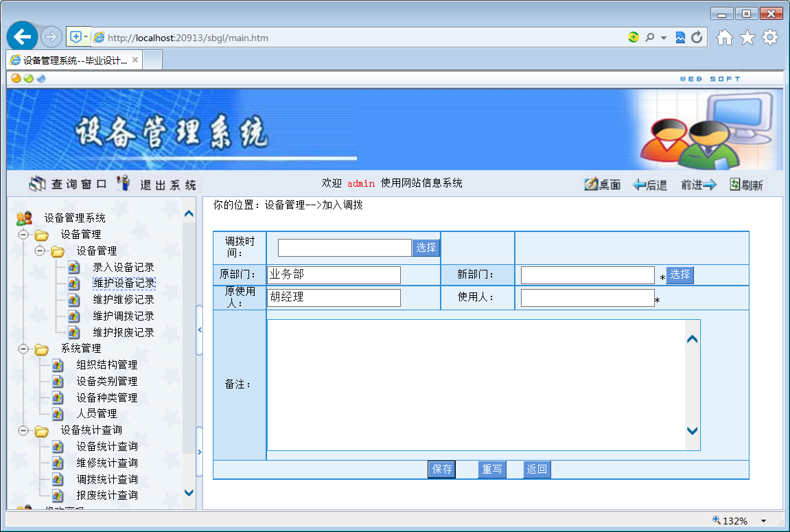Click 备注 textarea scroll up arrow
Viewport: 790px width, 532px height.
tap(693, 339)
